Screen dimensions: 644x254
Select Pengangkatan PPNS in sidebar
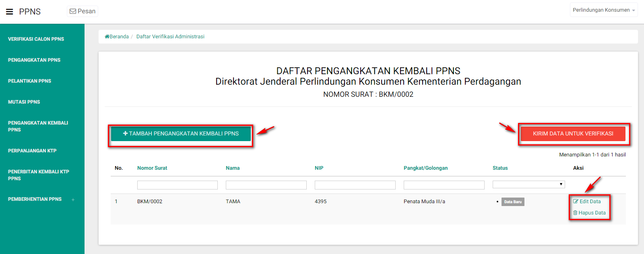(34, 60)
